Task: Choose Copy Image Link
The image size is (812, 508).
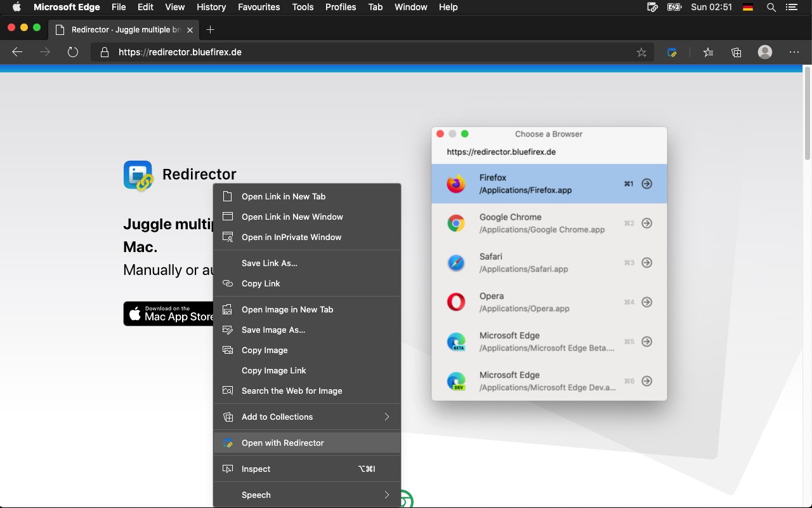Action: [x=307, y=370]
